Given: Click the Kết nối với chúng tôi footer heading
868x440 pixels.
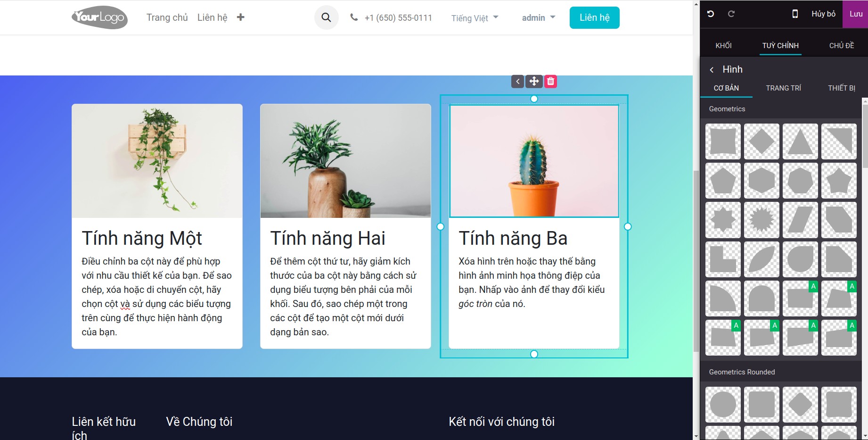Looking at the screenshot, I should (501, 422).
